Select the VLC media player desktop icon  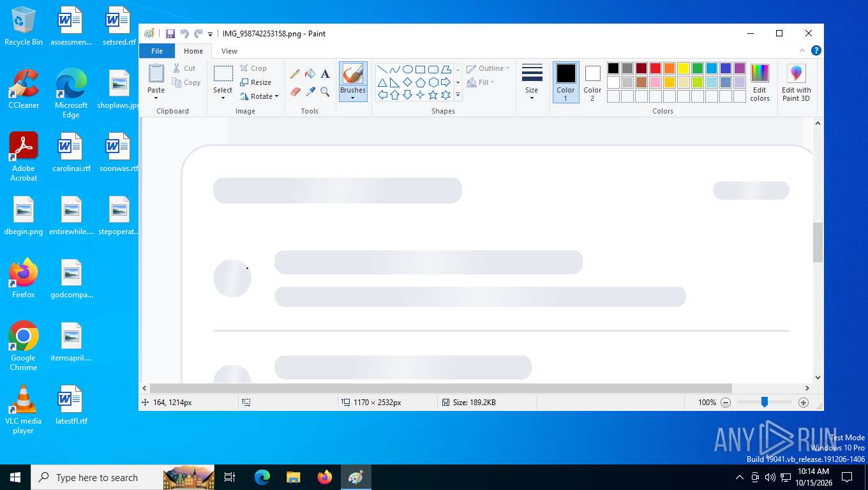coord(24,410)
